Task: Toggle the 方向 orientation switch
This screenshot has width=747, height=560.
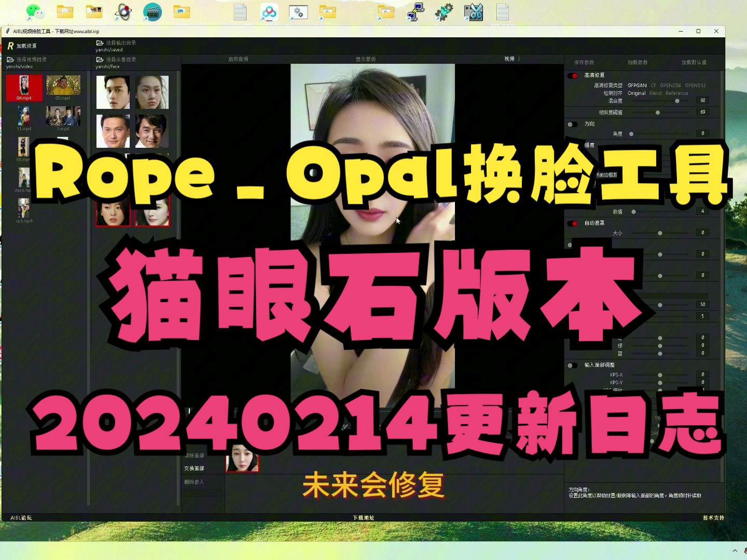Action: pos(573,124)
